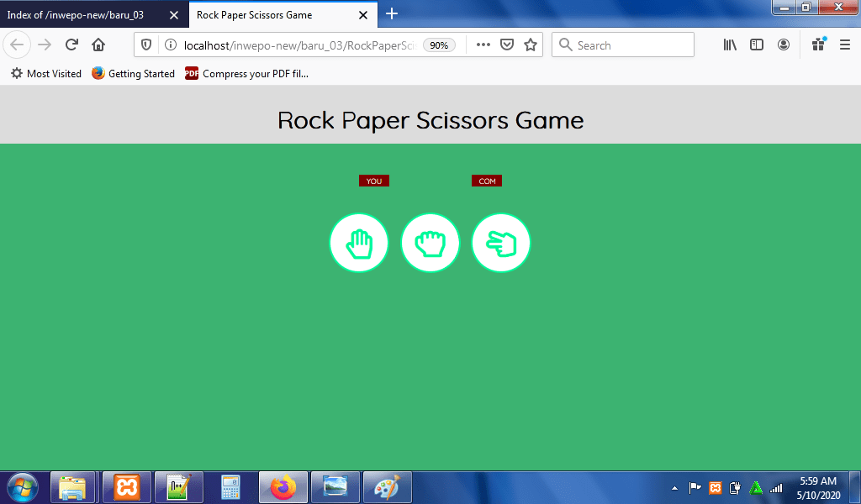Image resolution: width=861 pixels, height=504 pixels.
Task: Open Getting Started bookmark
Action: 134,73
